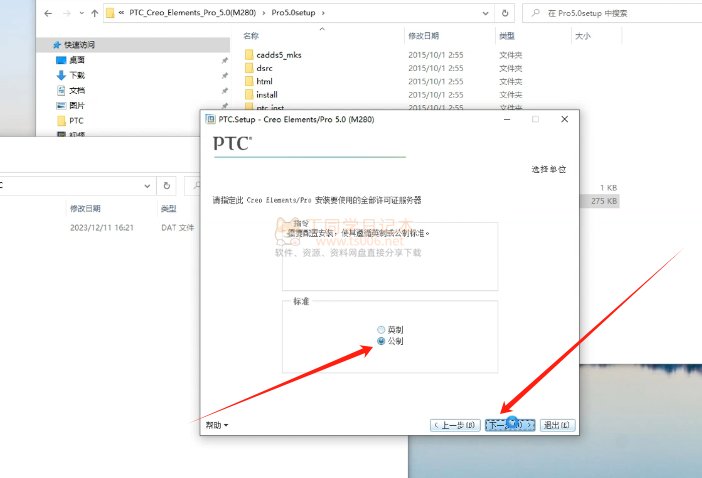Refresh the lower-left Explorer window

[x=167, y=186]
